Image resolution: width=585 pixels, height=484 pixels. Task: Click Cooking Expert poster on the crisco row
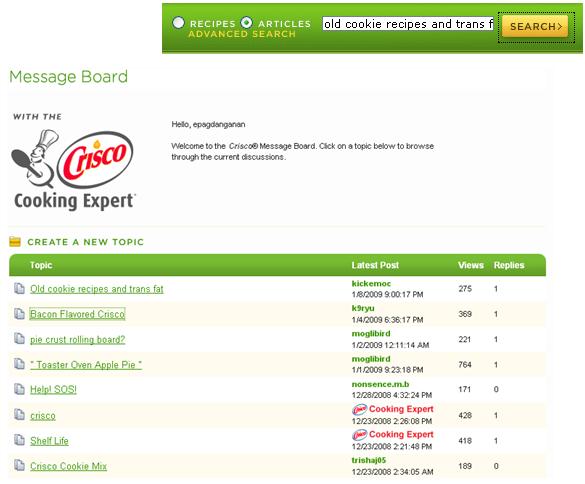click(401, 409)
